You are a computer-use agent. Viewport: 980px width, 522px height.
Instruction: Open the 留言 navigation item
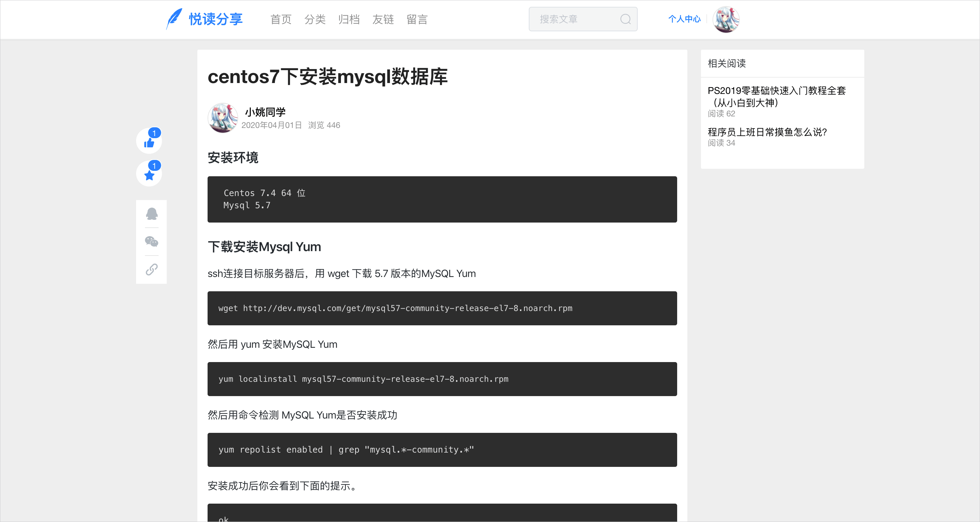[417, 19]
